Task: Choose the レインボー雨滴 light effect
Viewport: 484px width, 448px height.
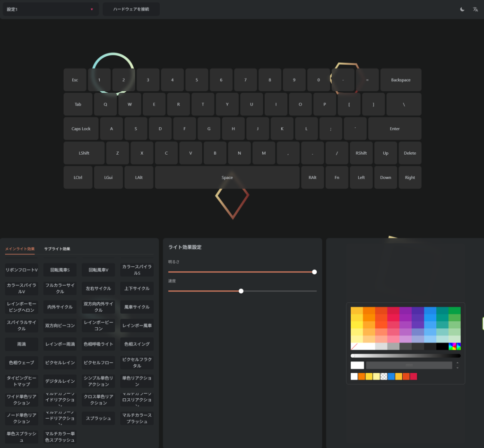Action: tap(60, 344)
